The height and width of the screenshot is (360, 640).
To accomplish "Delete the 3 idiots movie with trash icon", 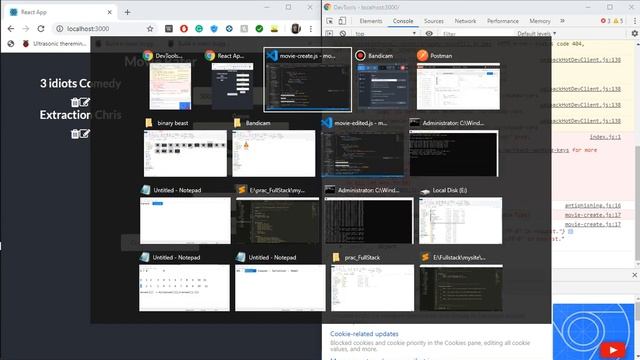I will [75, 102].
